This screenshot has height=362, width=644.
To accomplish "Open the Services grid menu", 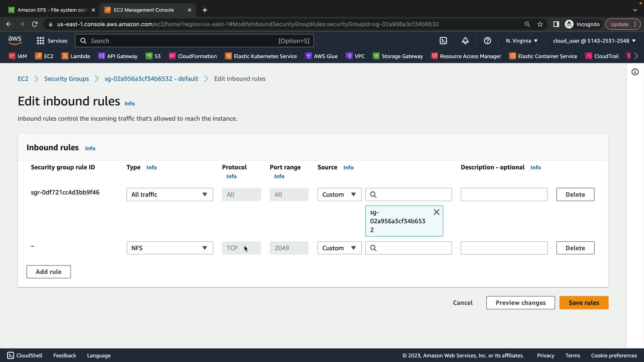I will click(x=52, y=41).
